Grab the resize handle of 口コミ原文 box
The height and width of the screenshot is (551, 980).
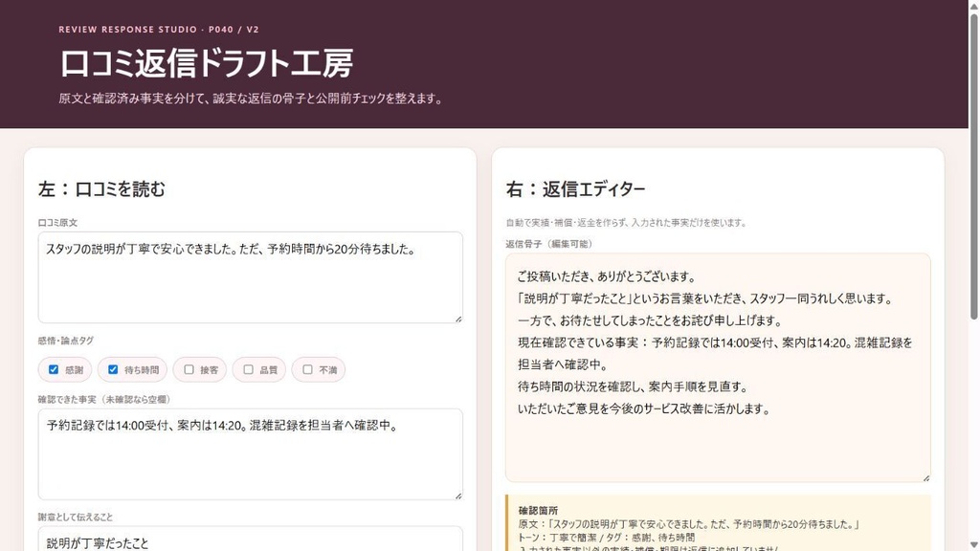(458, 319)
